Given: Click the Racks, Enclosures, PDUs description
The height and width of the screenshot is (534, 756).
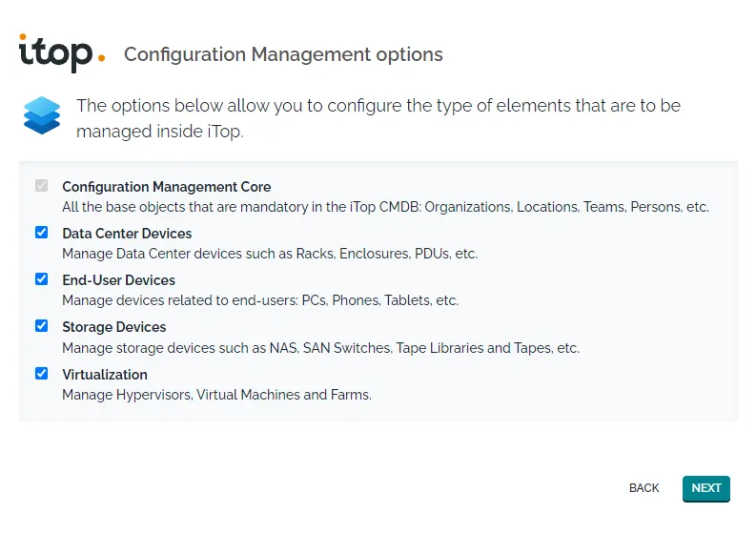Looking at the screenshot, I should coord(270,255).
